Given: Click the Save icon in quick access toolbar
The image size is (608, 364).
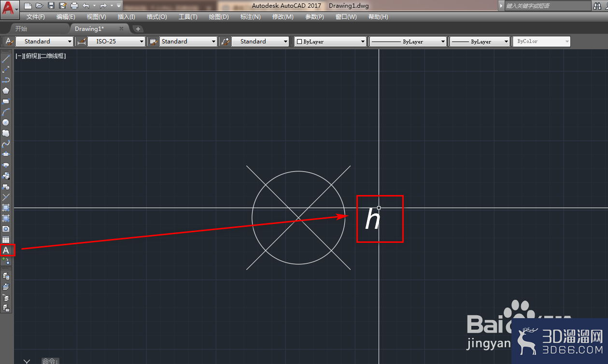Looking at the screenshot, I should [51, 6].
